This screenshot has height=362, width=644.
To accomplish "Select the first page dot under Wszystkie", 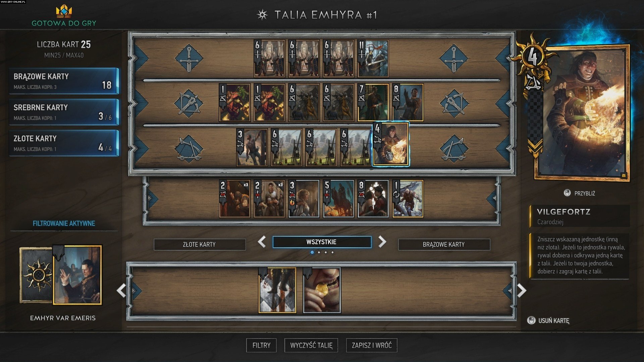I will click(312, 252).
